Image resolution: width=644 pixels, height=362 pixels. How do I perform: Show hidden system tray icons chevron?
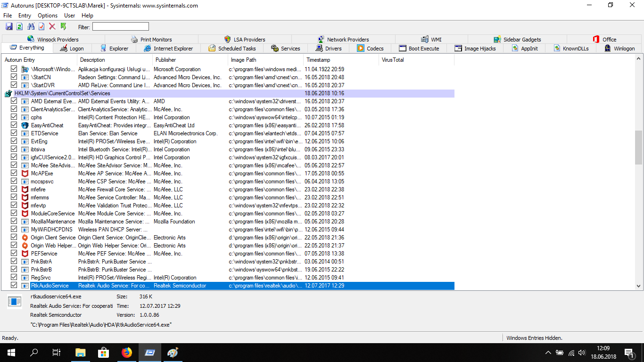coord(548,353)
